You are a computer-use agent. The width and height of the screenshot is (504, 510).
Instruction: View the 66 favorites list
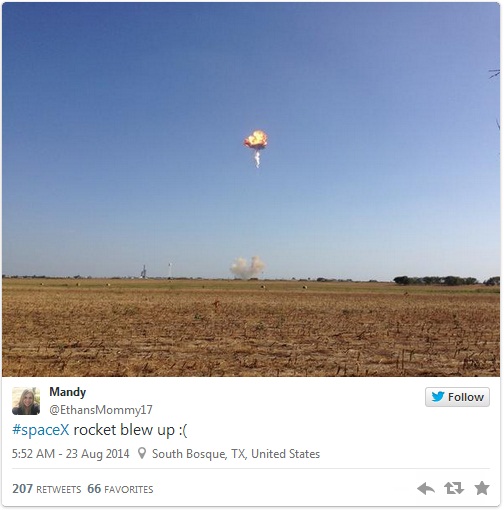tap(120, 489)
